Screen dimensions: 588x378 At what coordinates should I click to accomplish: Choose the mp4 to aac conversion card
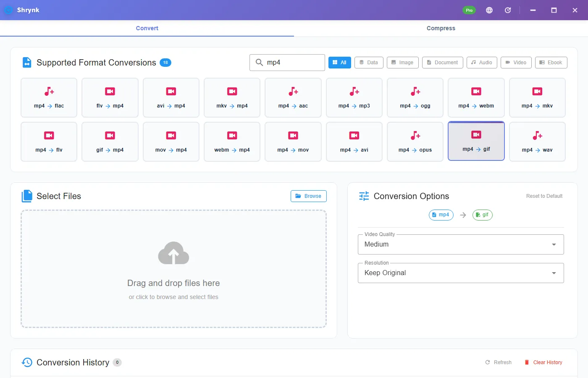point(293,98)
